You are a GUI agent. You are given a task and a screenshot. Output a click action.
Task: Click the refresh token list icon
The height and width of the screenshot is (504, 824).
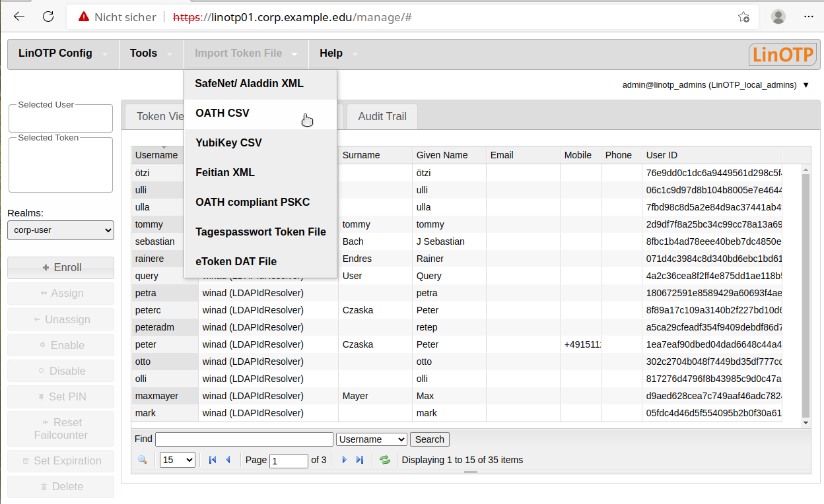[385, 460]
